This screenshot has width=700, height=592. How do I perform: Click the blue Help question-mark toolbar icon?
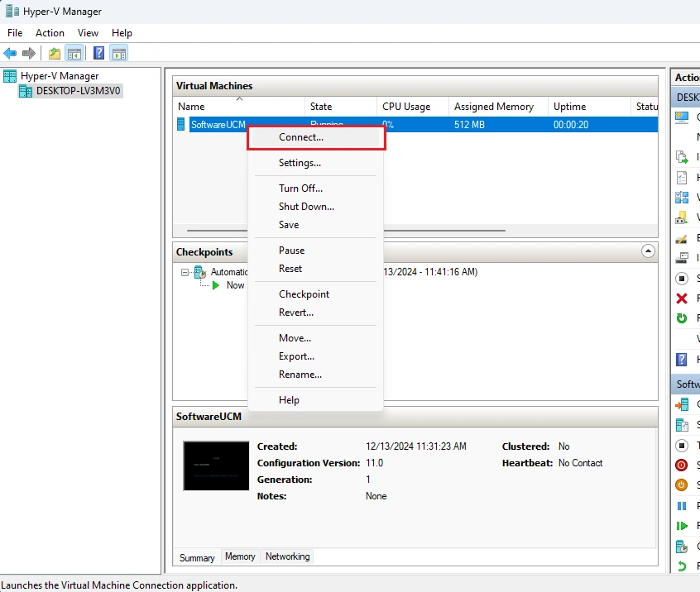coord(98,53)
